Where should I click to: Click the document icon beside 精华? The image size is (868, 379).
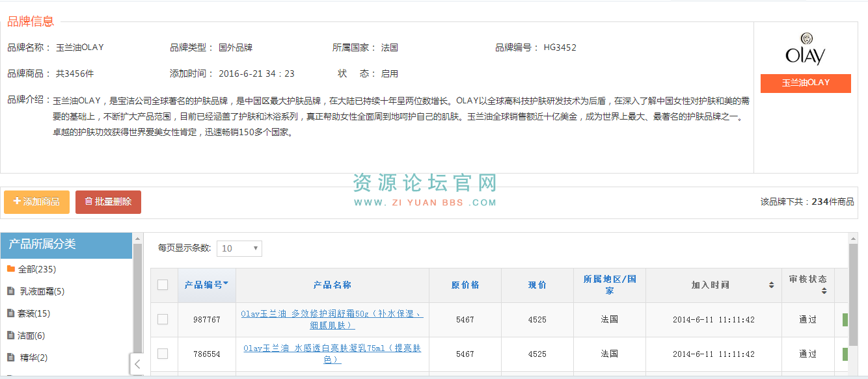click(10, 357)
